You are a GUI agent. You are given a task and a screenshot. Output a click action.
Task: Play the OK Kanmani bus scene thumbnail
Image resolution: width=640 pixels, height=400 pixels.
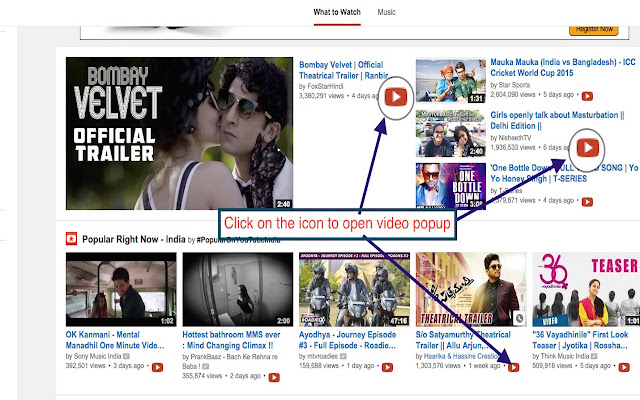point(121,289)
